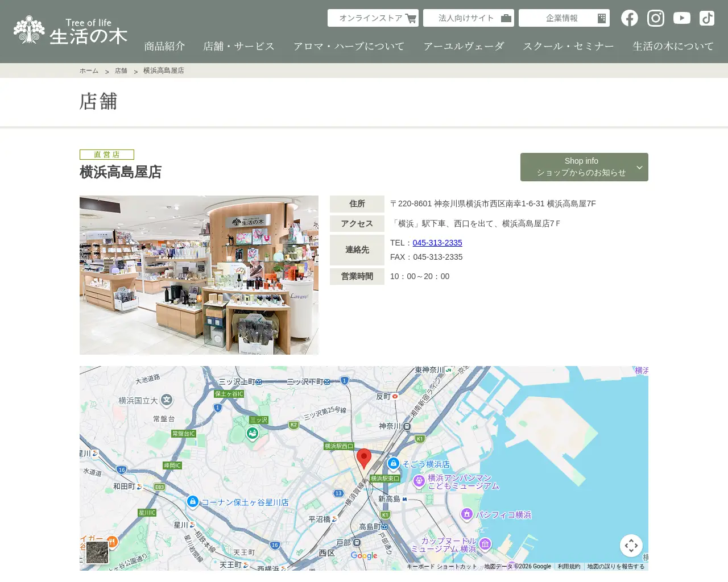This screenshot has width=728, height=582.
Task: Select パシフィコ横浜 map marker
Action: tap(467, 514)
